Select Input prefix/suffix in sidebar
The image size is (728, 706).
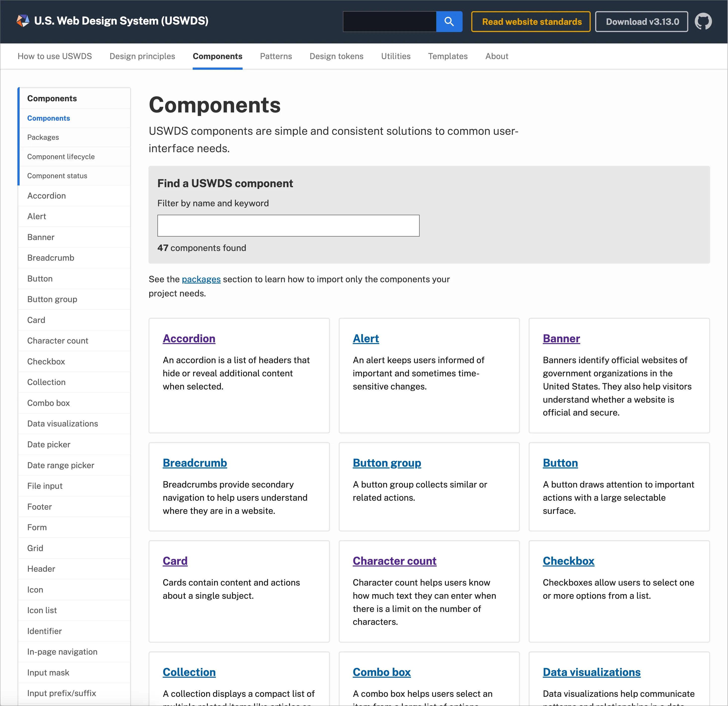click(x=75, y=693)
